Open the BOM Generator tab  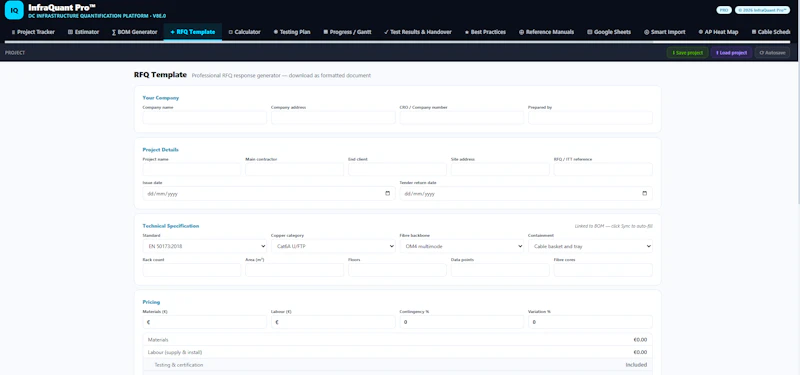click(x=134, y=32)
